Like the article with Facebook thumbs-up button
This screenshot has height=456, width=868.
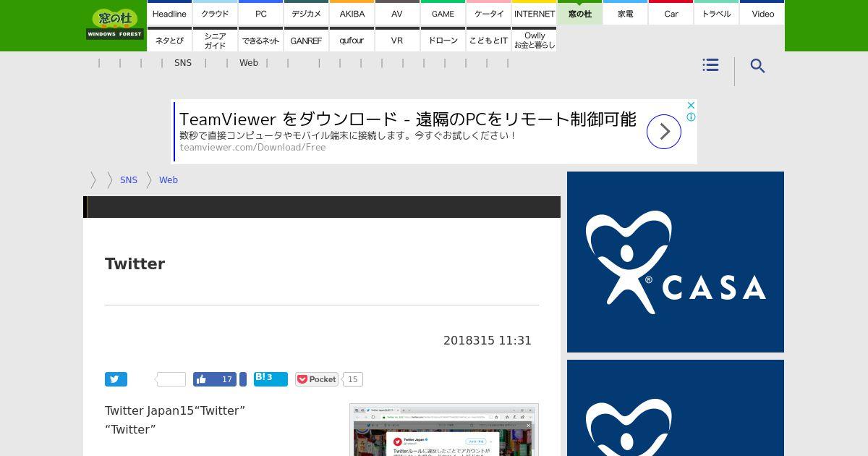pos(215,379)
